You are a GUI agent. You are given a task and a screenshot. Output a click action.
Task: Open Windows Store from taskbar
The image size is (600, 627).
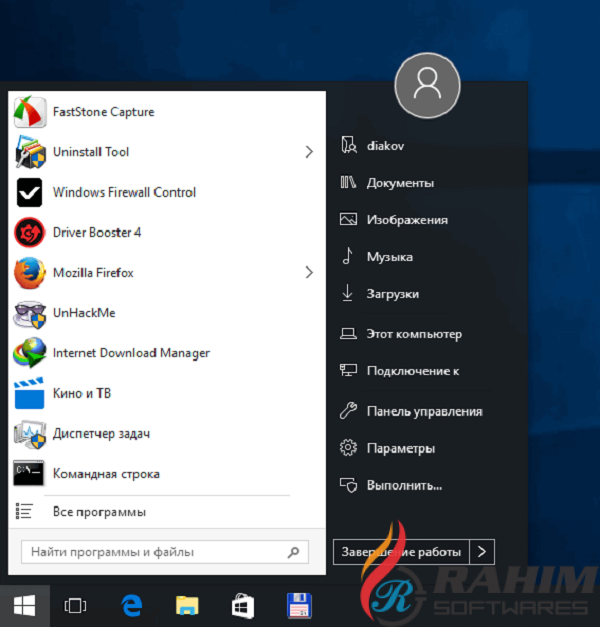[243, 606]
